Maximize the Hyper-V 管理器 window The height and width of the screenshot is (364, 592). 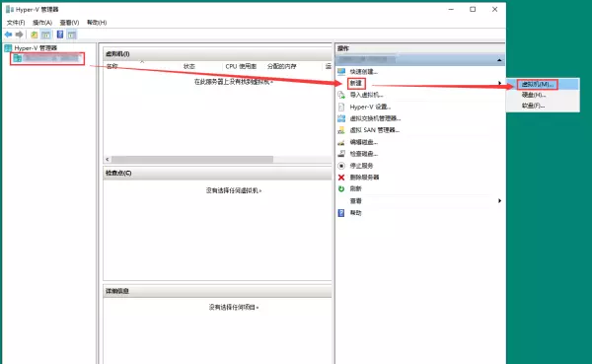pyautogui.click(x=473, y=10)
